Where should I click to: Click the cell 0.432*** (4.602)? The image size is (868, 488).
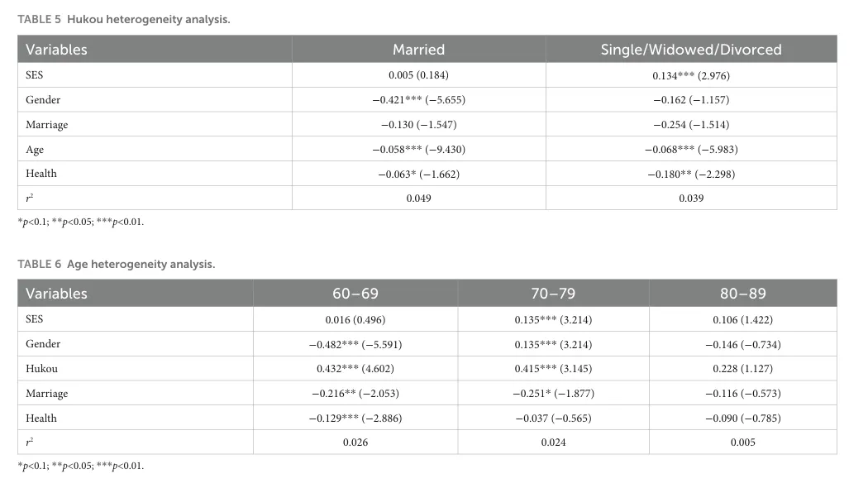click(355, 368)
